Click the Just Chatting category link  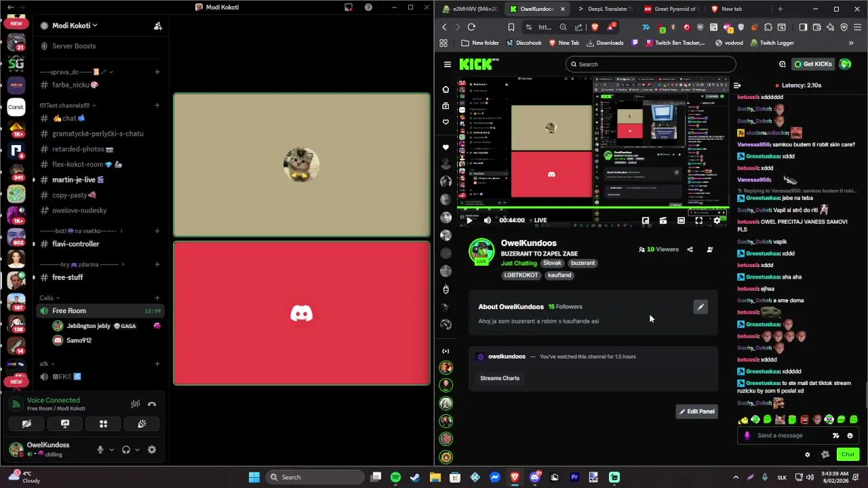519,263
